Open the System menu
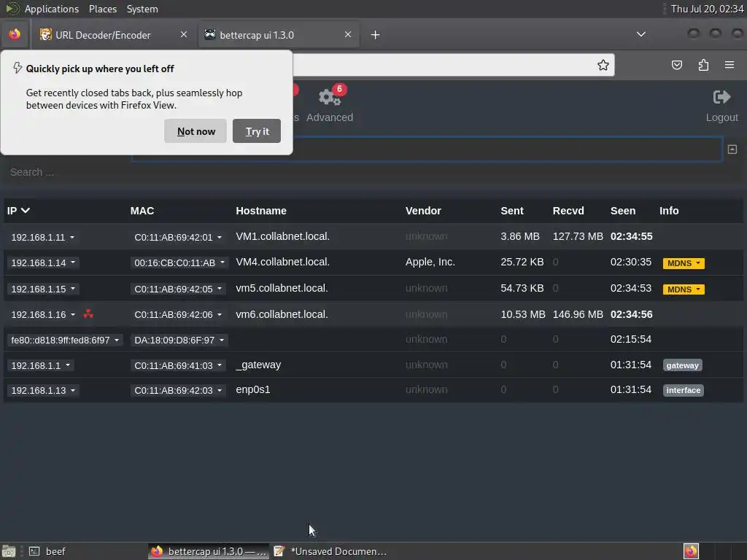Image resolution: width=747 pixels, height=560 pixels. (142, 9)
